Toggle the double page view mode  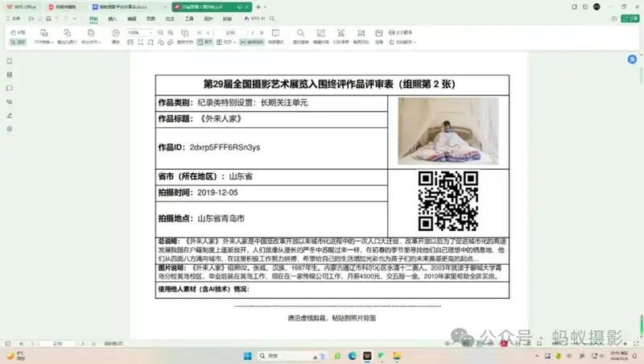pyautogui.click(x=223, y=42)
